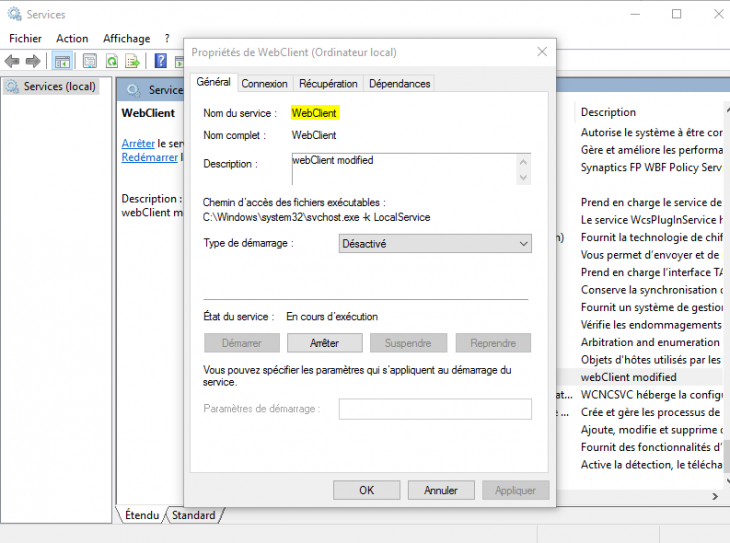Click the greyed-out Démarrer button
Viewport: 730px width, 543px height.
click(242, 343)
